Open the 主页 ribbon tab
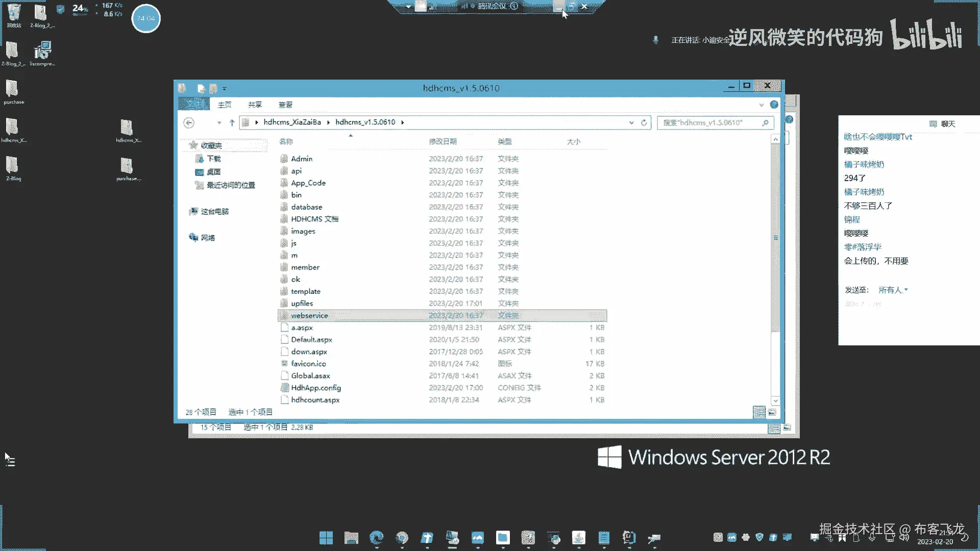 pos(225,105)
